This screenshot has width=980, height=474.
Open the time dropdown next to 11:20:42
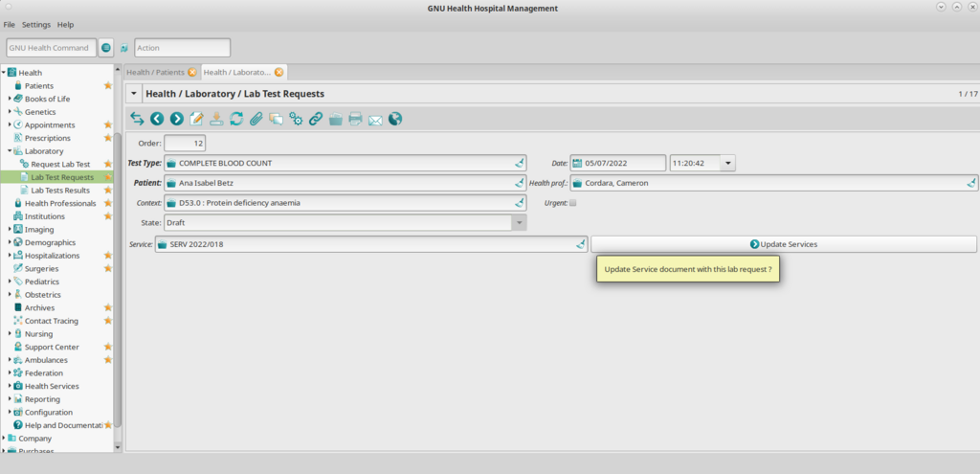(x=727, y=163)
